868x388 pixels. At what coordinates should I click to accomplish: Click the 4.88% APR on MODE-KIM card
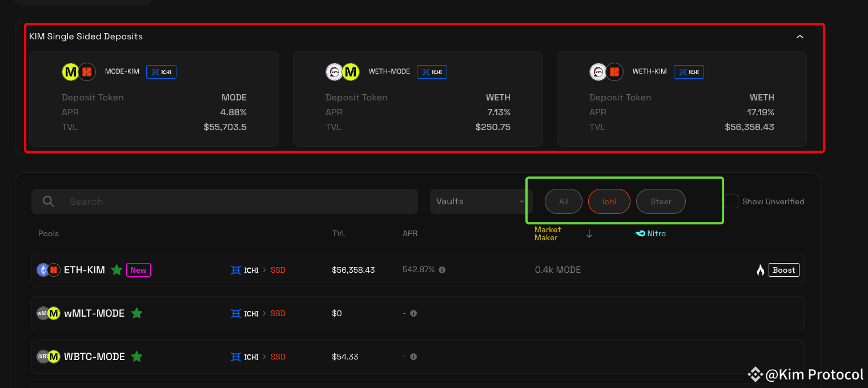pos(234,112)
